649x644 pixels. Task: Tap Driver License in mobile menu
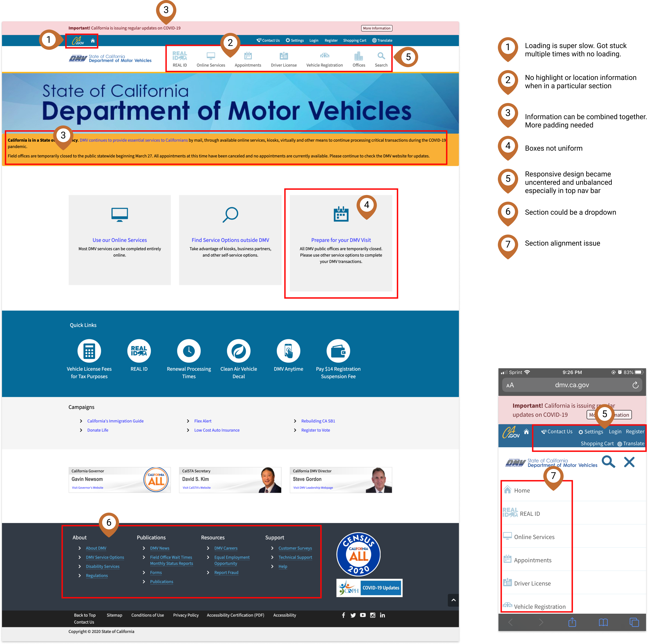click(532, 584)
